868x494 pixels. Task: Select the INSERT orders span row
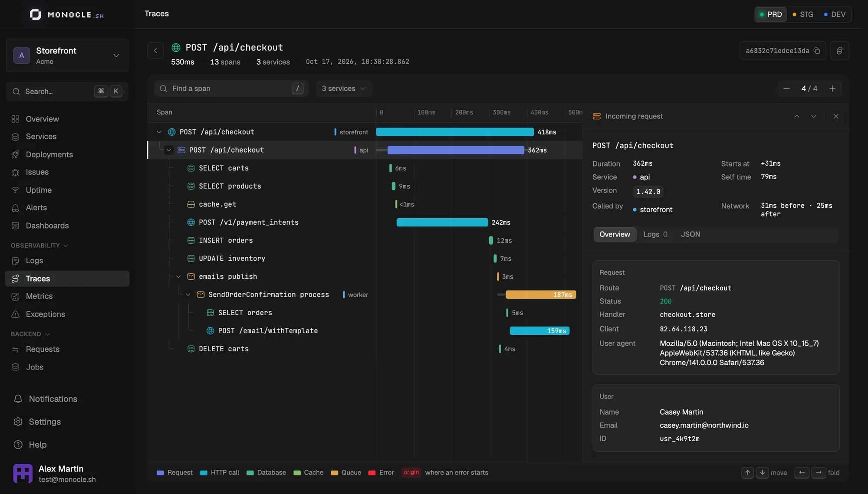[x=365, y=240]
